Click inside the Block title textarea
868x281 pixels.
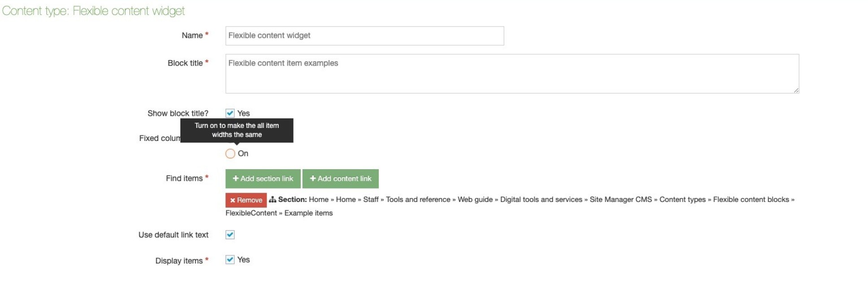pos(512,74)
